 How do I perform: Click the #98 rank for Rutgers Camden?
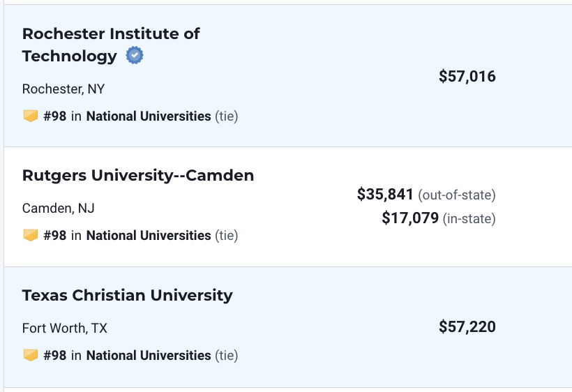55,236
